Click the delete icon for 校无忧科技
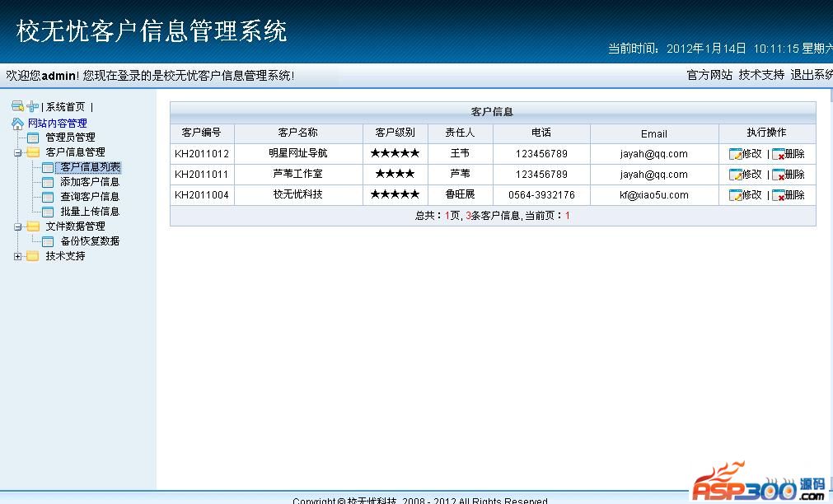 tap(779, 195)
